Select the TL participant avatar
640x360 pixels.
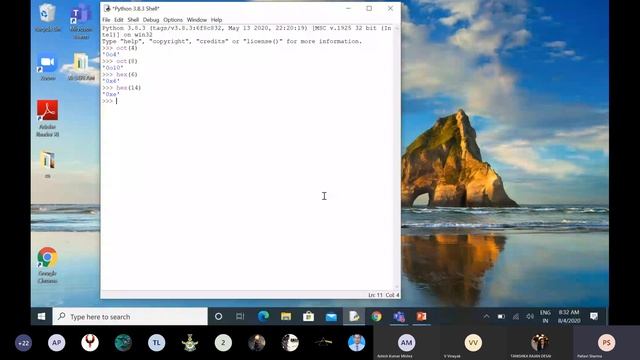tap(156, 343)
